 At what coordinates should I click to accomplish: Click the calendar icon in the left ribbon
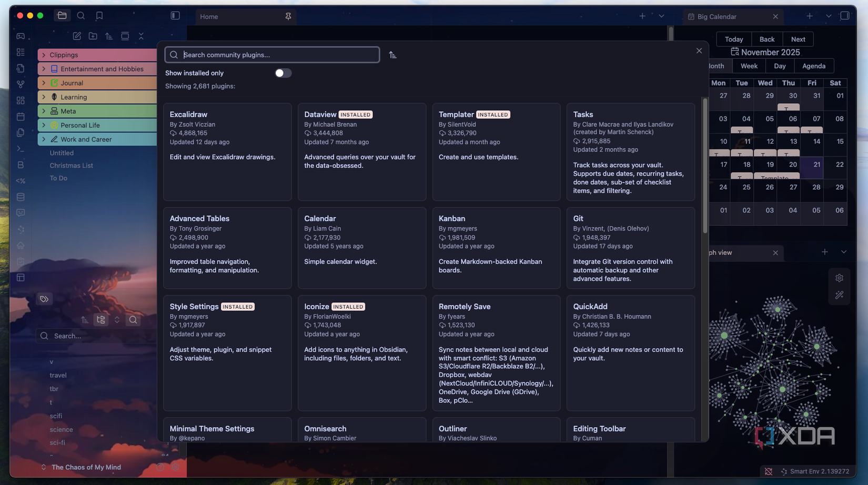point(21,116)
